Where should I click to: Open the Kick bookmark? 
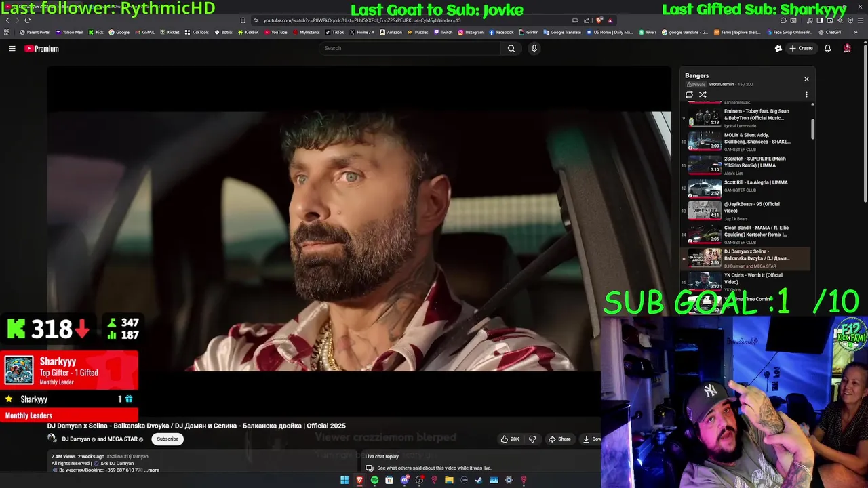pos(96,32)
